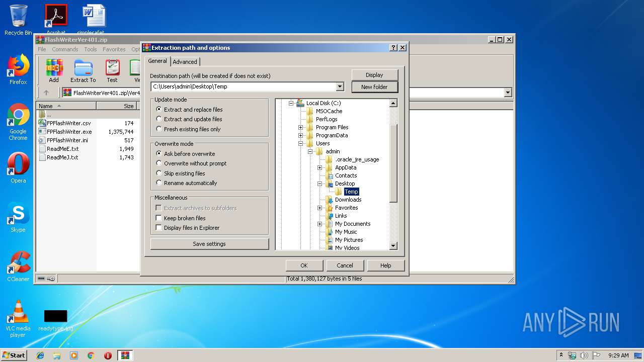Open Skype desktop shortcut
This screenshot has height=362, width=644.
click(18, 217)
